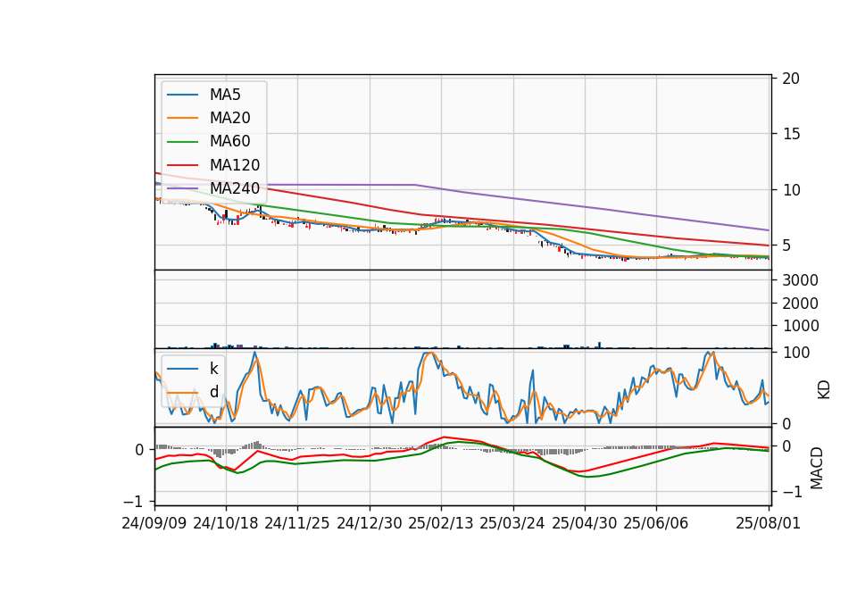Click the purple MA240 legend line sample

point(182,188)
